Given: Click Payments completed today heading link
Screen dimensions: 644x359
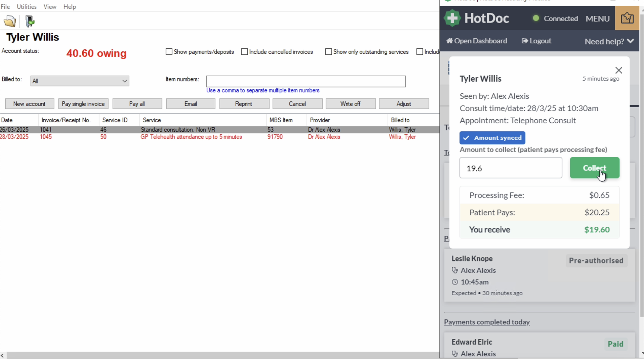Looking at the screenshot, I should (487, 322).
